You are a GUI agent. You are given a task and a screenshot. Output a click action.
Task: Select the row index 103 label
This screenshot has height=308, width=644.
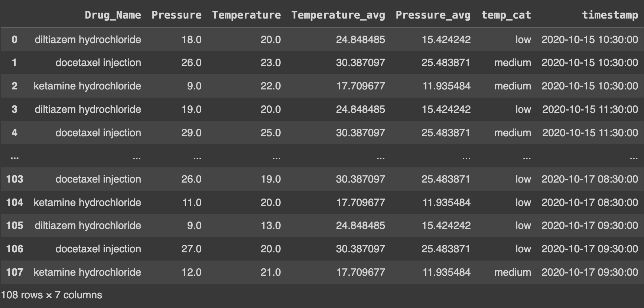14,179
